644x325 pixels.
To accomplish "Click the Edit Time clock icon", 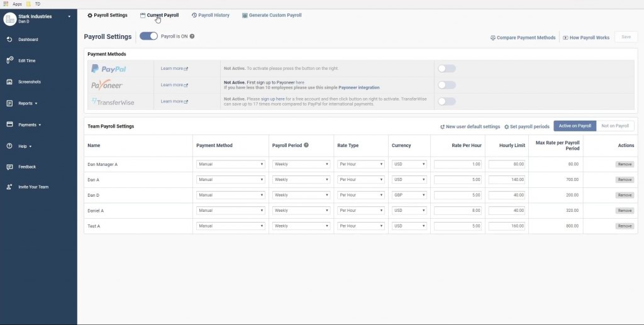I will click(9, 60).
